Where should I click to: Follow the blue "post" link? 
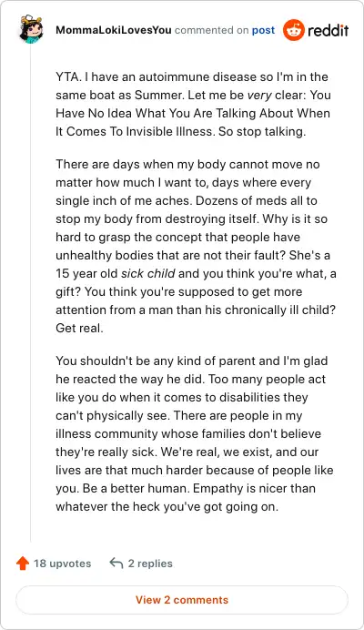pyautogui.click(x=263, y=31)
